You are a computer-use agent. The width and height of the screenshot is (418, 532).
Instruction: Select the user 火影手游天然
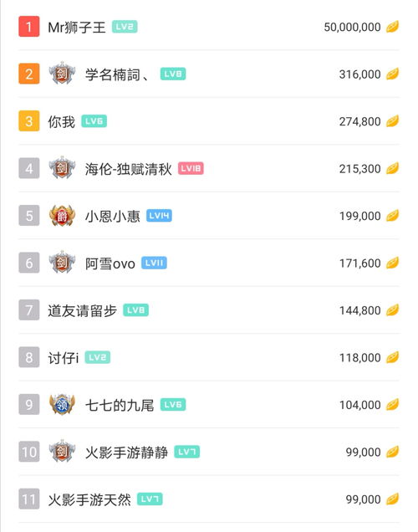[89, 499]
